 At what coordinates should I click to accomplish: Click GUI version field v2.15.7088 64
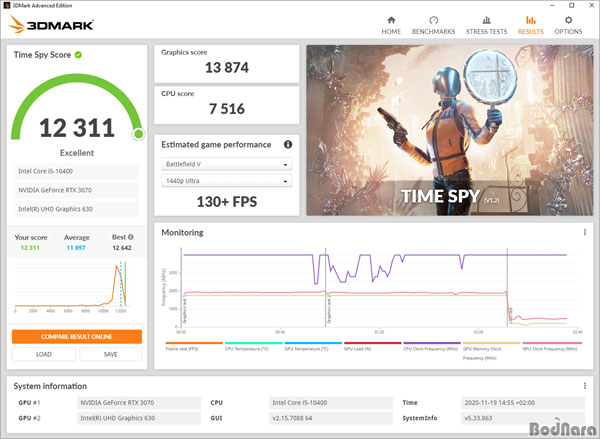pyautogui.click(x=331, y=418)
